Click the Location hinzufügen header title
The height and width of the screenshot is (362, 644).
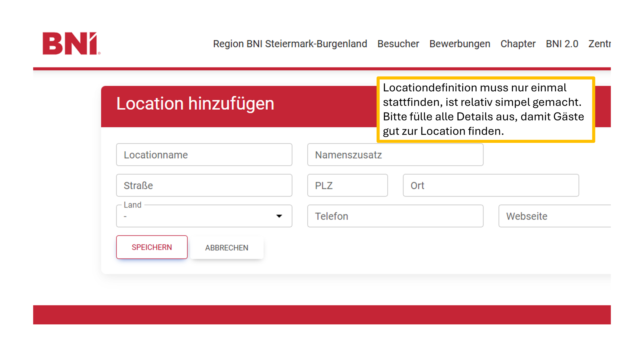point(195,104)
